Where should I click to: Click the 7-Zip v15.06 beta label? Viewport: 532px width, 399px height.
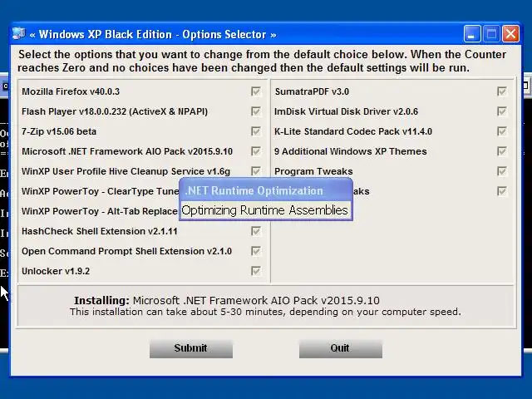pos(59,131)
